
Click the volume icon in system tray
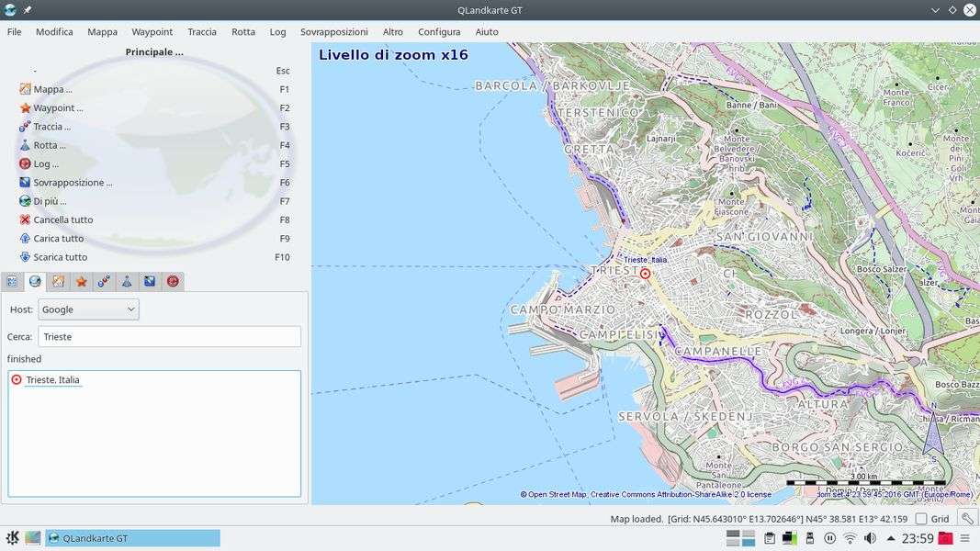tap(870, 538)
